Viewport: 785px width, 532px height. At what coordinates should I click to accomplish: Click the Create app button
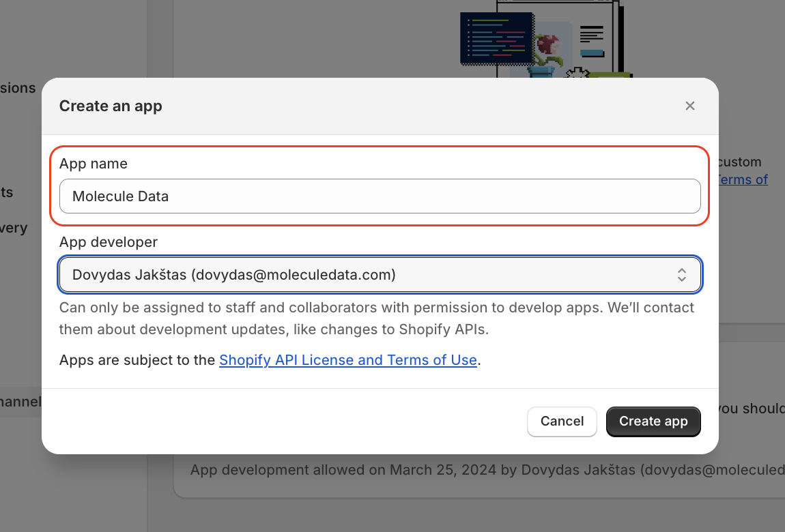click(x=653, y=422)
